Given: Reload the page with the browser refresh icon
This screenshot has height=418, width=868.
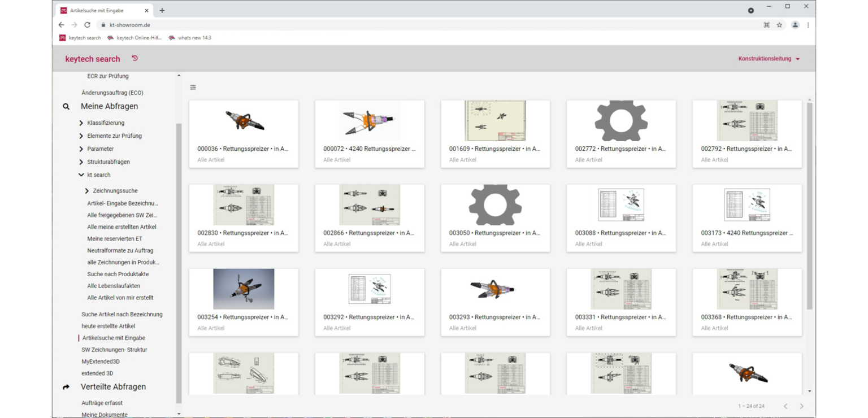Looking at the screenshot, I should 87,25.
